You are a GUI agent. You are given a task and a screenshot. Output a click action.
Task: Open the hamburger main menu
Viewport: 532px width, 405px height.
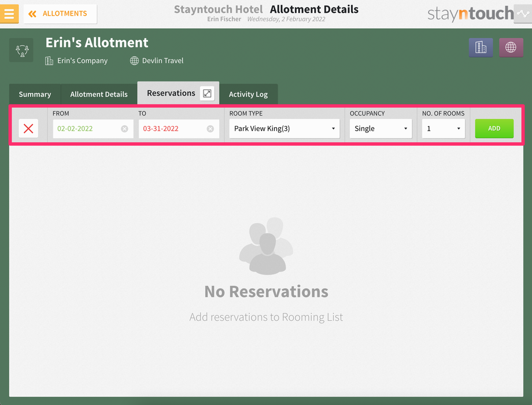[9, 14]
